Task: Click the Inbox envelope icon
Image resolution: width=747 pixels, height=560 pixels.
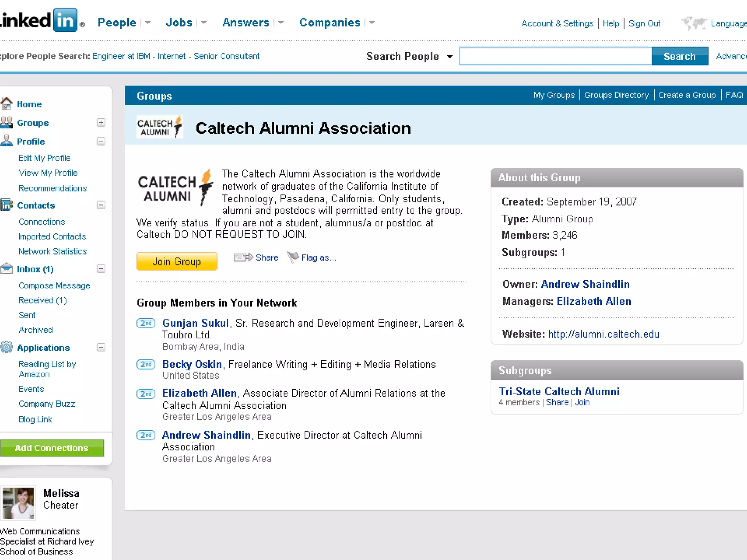Action: 7,269
